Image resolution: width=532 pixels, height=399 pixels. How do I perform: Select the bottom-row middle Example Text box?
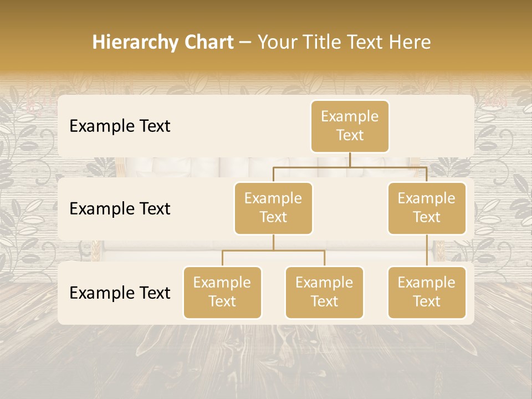[x=324, y=292]
